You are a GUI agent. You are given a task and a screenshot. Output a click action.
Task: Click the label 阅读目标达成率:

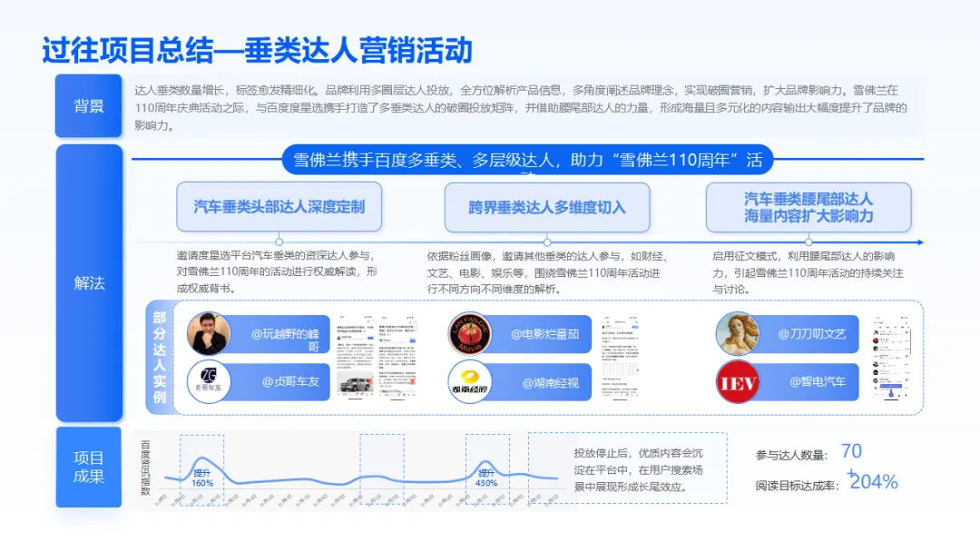click(x=797, y=486)
